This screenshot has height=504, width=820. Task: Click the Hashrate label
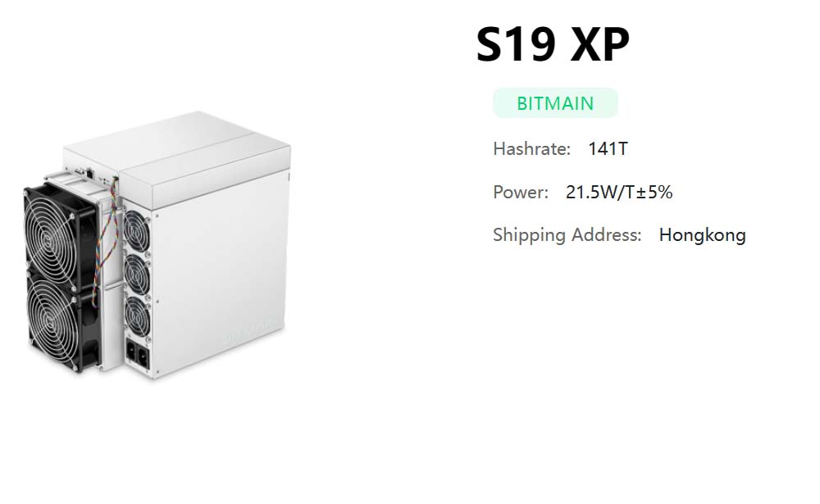pos(531,149)
